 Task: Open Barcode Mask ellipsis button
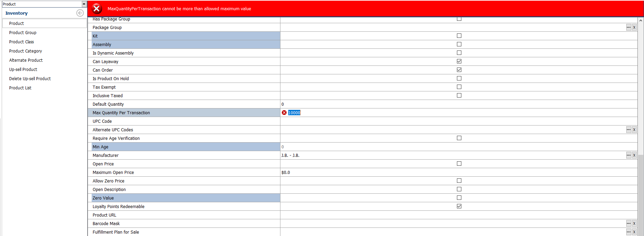pyautogui.click(x=629, y=223)
